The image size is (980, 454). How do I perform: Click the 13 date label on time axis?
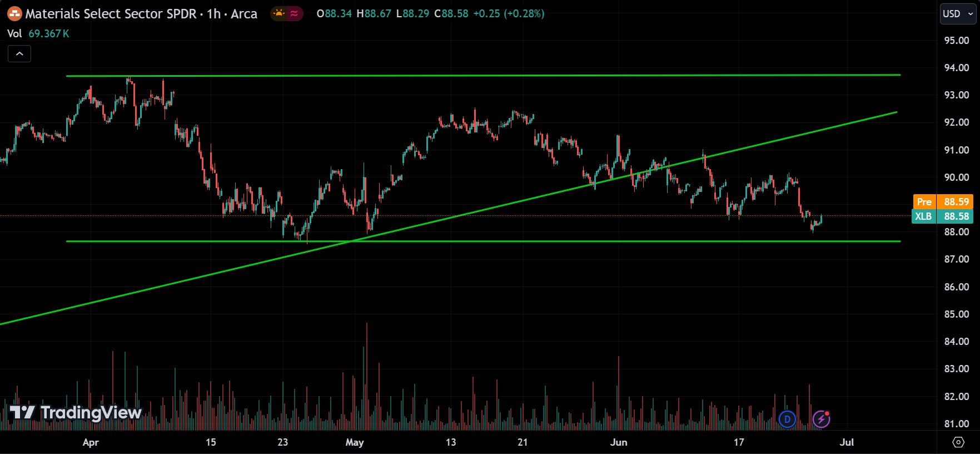[x=451, y=442]
